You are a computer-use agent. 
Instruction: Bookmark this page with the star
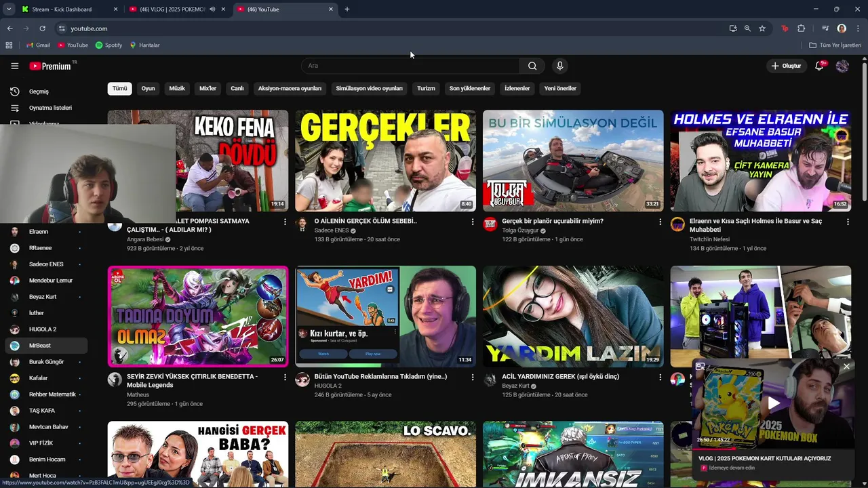(x=762, y=28)
